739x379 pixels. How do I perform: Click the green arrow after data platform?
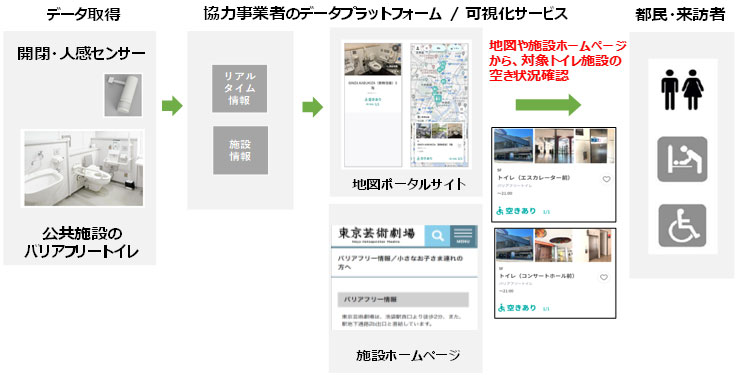(312, 107)
